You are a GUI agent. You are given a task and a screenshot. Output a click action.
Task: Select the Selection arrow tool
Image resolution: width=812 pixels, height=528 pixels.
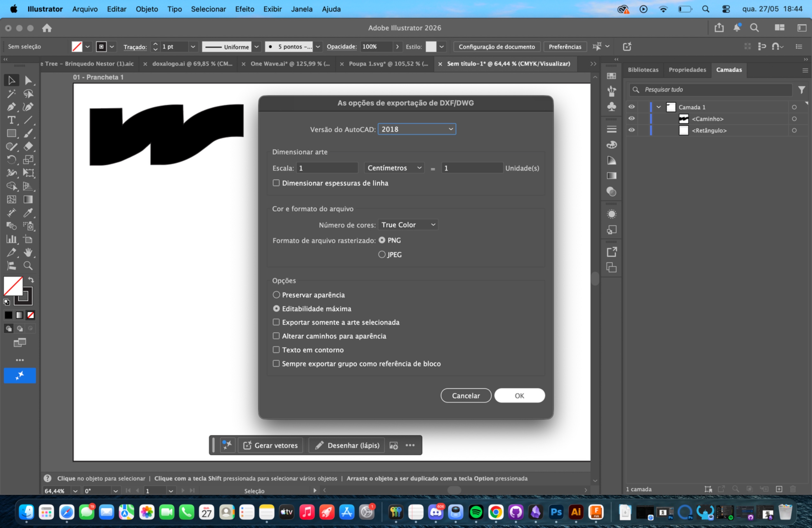pyautogui.click(x=11, y=80)
